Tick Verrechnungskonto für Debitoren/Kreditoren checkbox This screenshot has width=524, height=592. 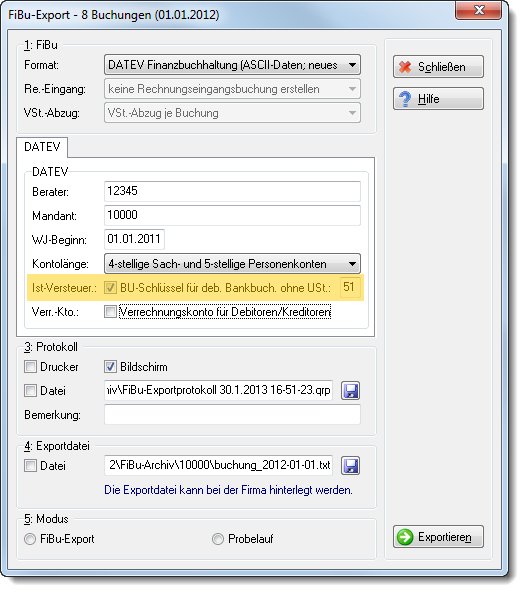(x=110, y=312)
